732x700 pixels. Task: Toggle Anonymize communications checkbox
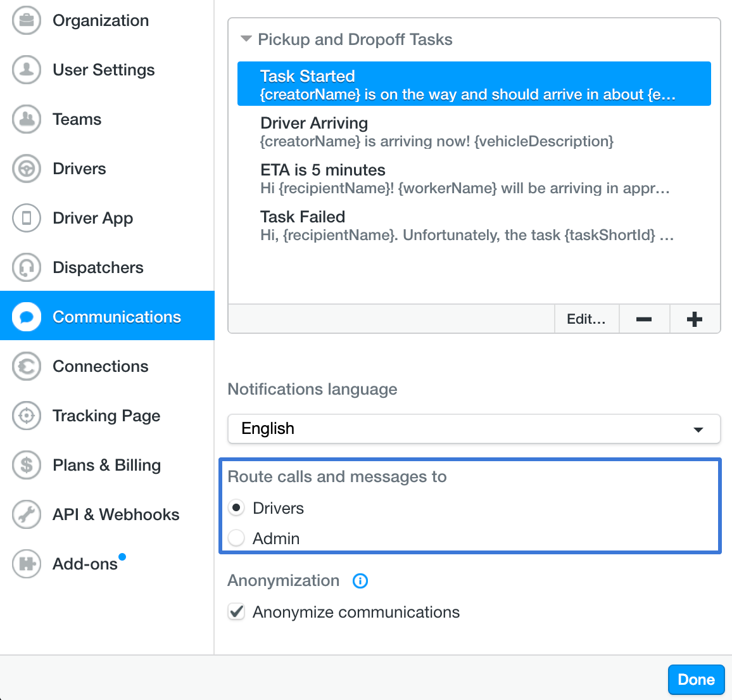[236, 612]
